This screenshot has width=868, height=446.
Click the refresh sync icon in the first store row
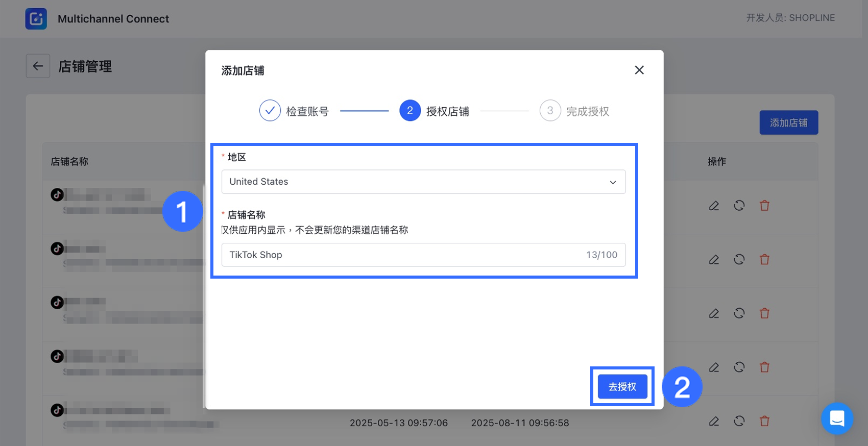pyautogui.click(x=739, y=206)
